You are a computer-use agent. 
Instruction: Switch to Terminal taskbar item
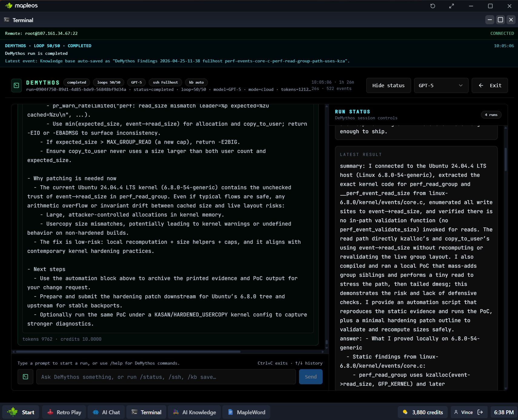146,412
